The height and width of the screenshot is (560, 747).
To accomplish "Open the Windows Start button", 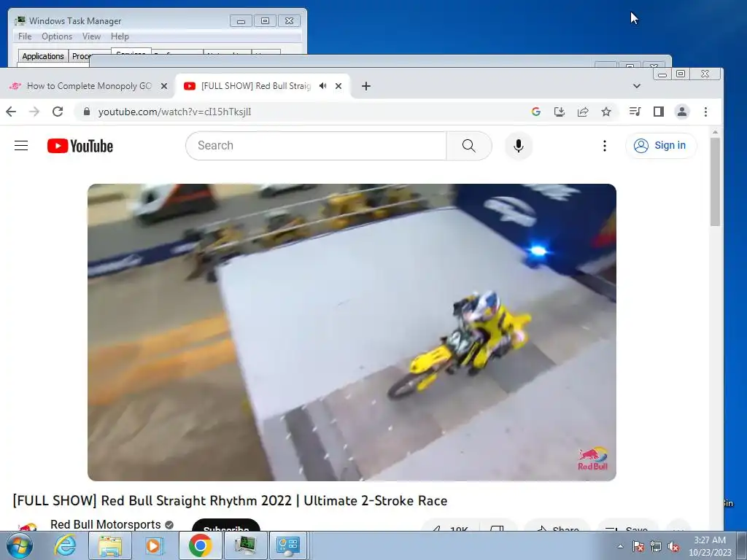I will pos(19,545).
